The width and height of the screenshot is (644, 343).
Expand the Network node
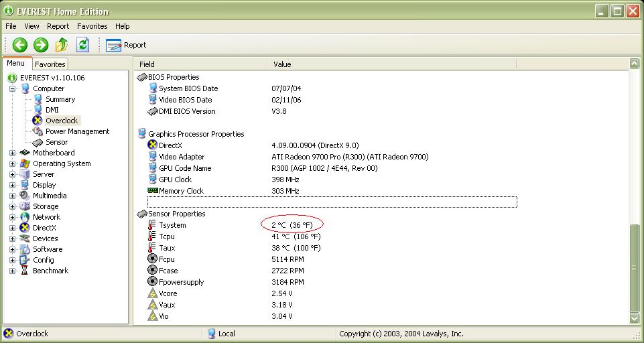12,217
